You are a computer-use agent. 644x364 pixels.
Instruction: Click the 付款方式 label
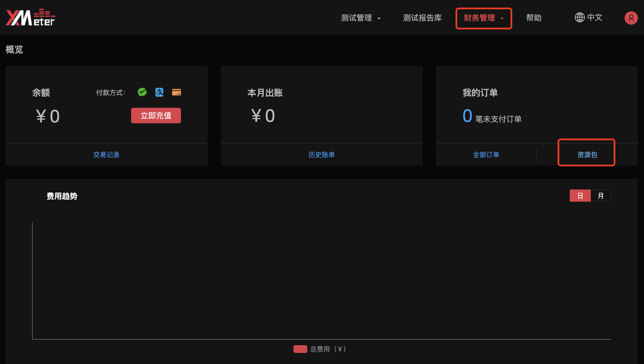[111, 93]
